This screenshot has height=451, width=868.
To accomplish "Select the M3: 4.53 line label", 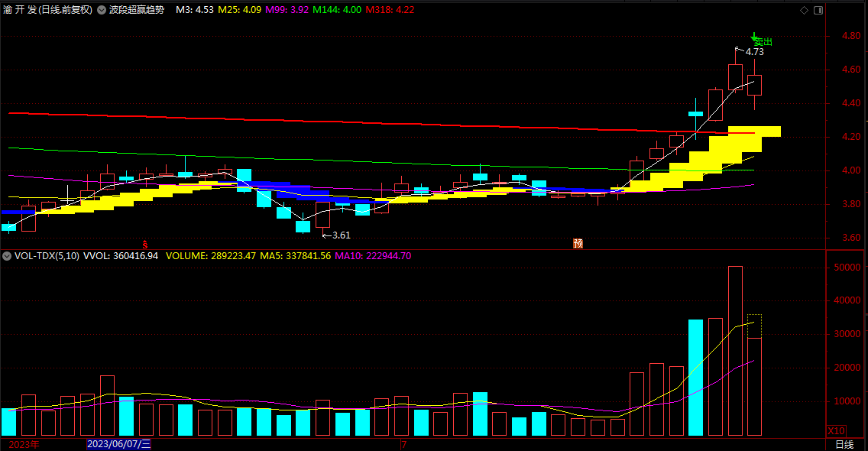I will tap(194, 10).
